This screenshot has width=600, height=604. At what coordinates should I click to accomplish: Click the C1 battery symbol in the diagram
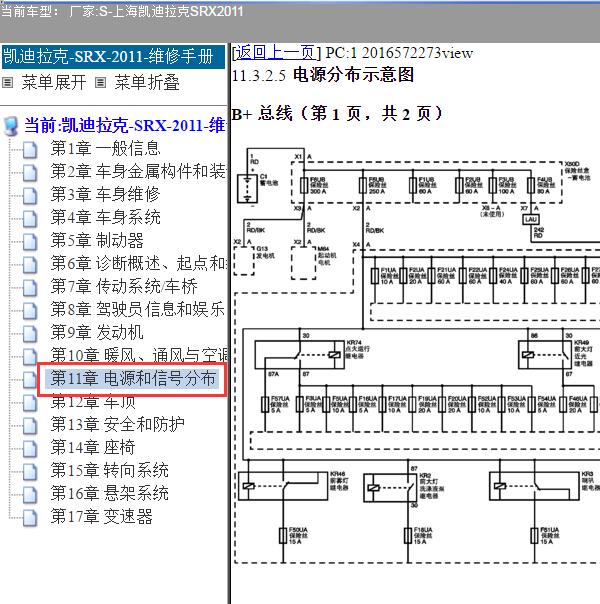(x=247, y=188)
